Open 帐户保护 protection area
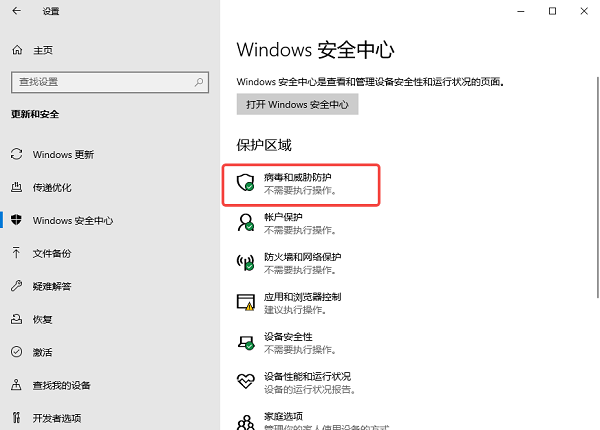Viewport: 600px width, 430px height. coord(287,223)
